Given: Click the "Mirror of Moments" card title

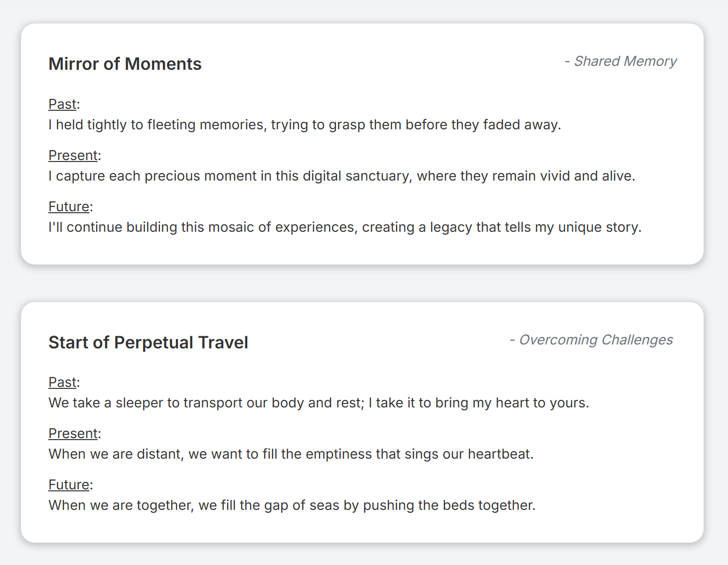Looking at the screenshot, I should click(x=125, y=64).
